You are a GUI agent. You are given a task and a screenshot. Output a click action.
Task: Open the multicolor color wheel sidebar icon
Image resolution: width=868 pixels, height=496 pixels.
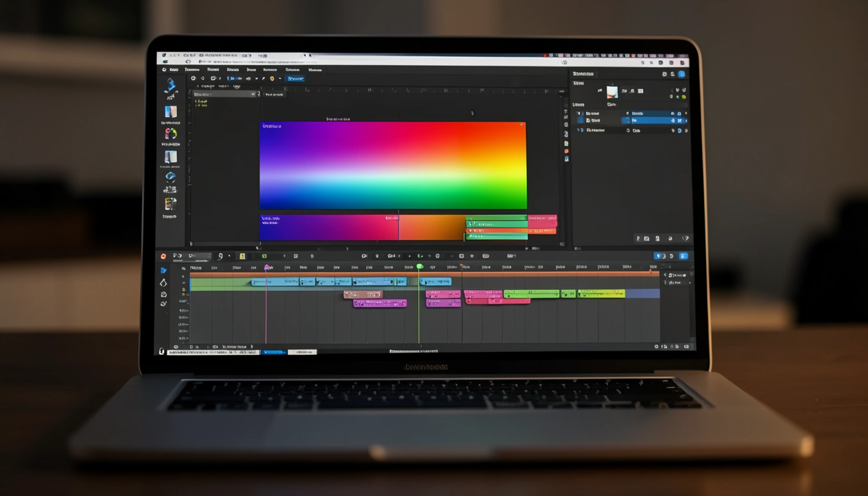click(x=170, y=134)
